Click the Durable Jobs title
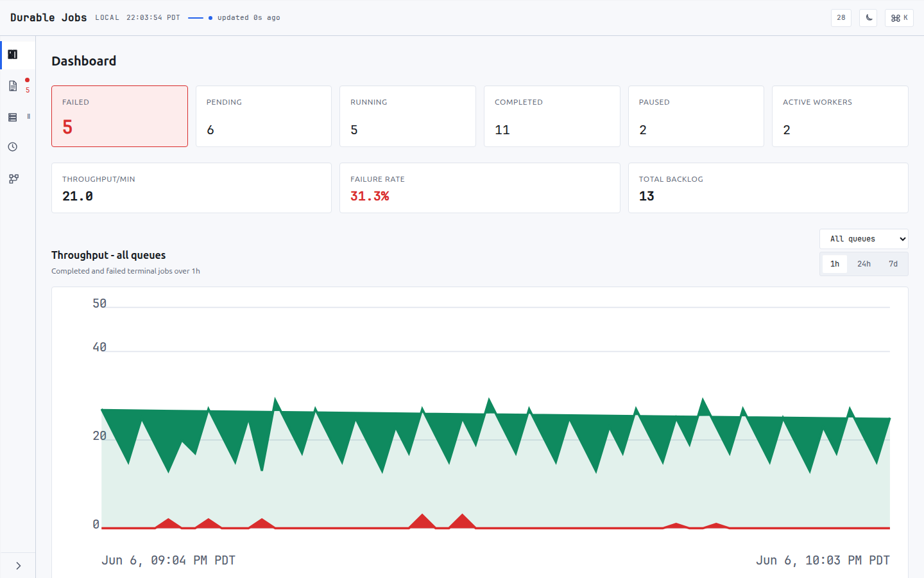The height and width of the screenshot is (578, 924). [49, 17]
